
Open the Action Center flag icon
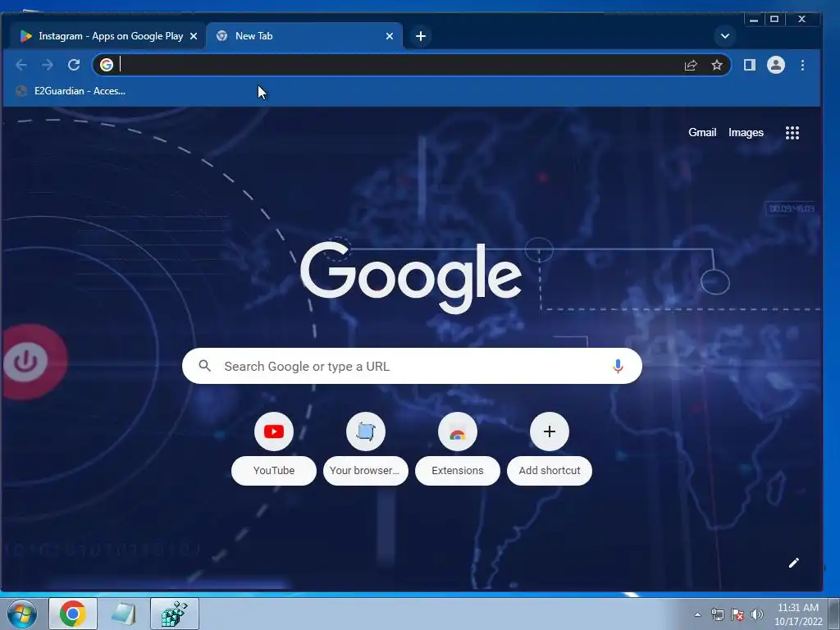[x=737, y=614]
